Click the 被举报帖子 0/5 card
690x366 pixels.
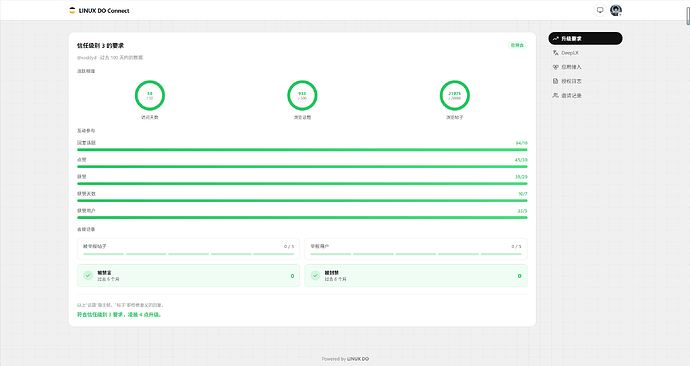[188, 249]
